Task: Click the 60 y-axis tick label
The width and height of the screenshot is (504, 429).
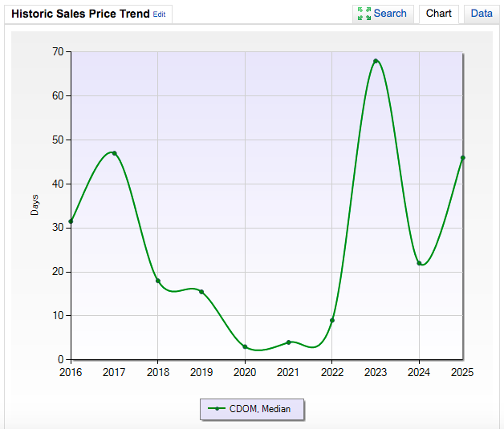Action: pos(58,95)
